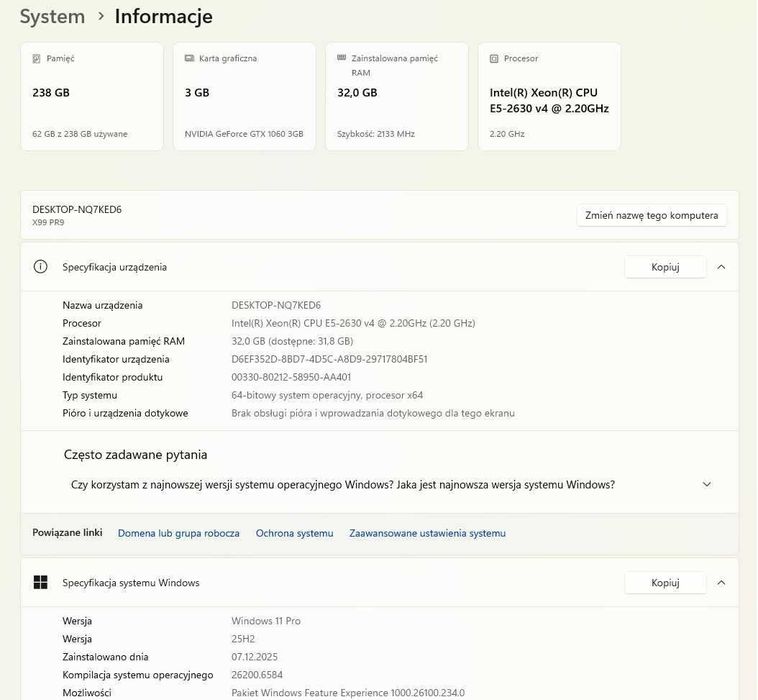Click the Windows 11 Pro value
Viewport: 758px width, 700px height.
266,621
